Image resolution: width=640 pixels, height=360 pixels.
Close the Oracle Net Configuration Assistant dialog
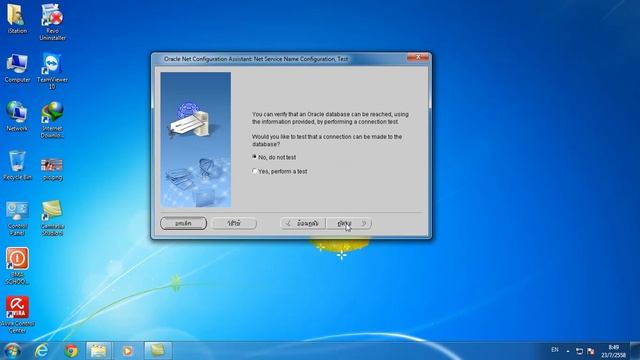pos(418,58)
